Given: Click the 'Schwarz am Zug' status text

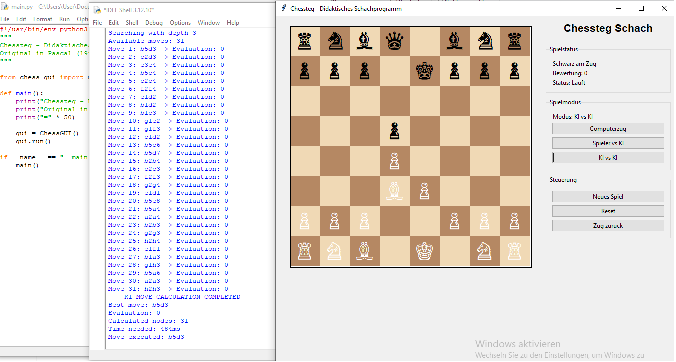Looking at the screenshot, I should click(574, 63).
